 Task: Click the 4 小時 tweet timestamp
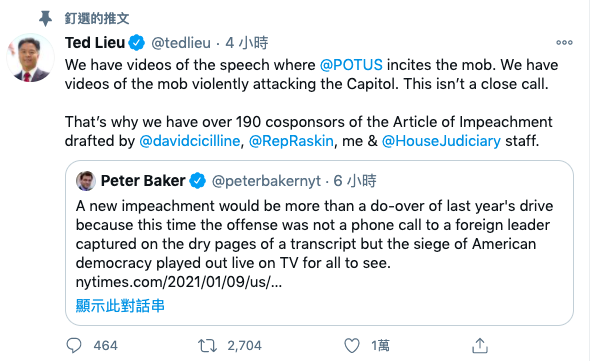coord(247,43)
